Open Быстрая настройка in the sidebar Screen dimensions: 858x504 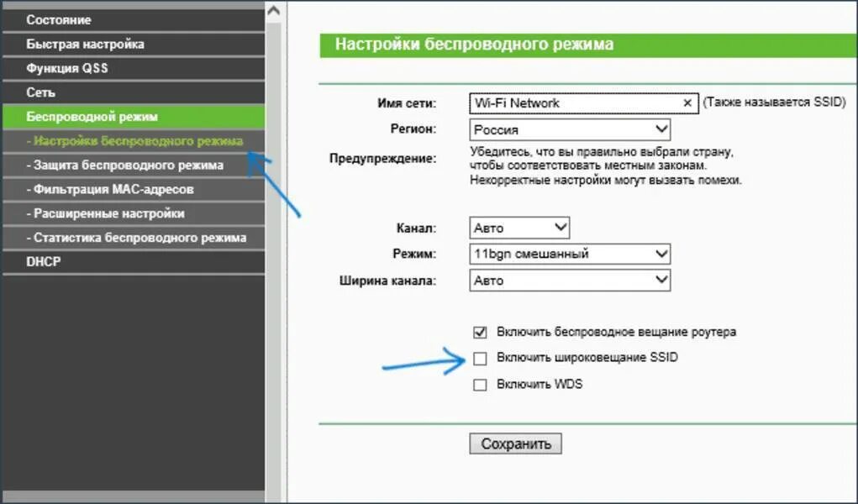pyautogui.click(x=134, y=45)
